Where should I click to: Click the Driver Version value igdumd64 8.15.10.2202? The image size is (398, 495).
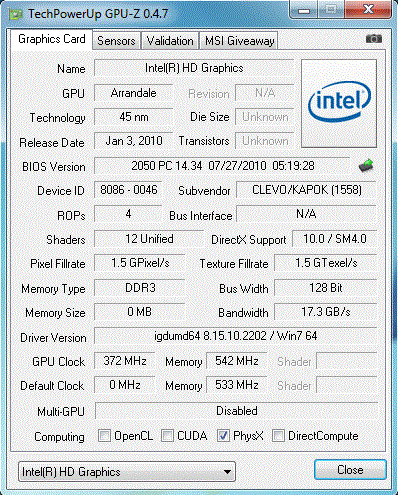236,336
